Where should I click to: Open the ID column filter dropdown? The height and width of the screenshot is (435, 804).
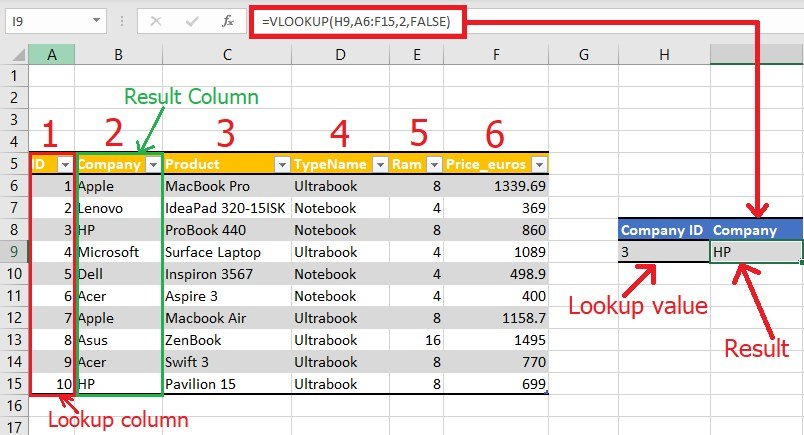65,165
